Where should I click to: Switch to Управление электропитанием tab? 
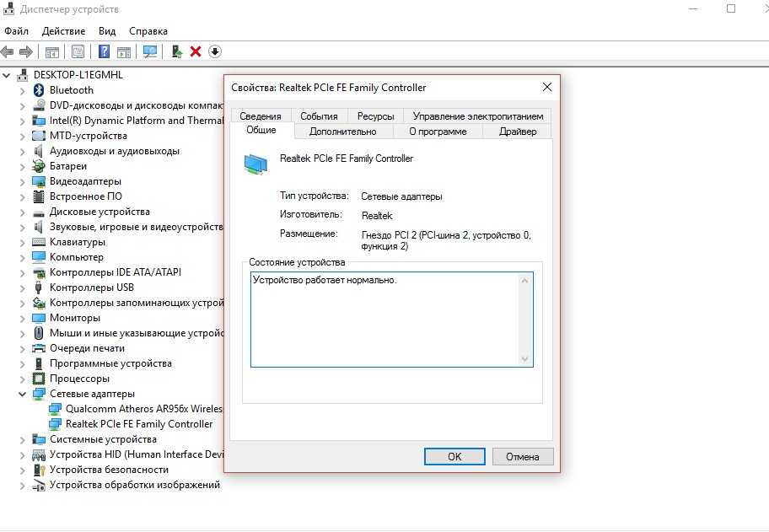(478, 116)
